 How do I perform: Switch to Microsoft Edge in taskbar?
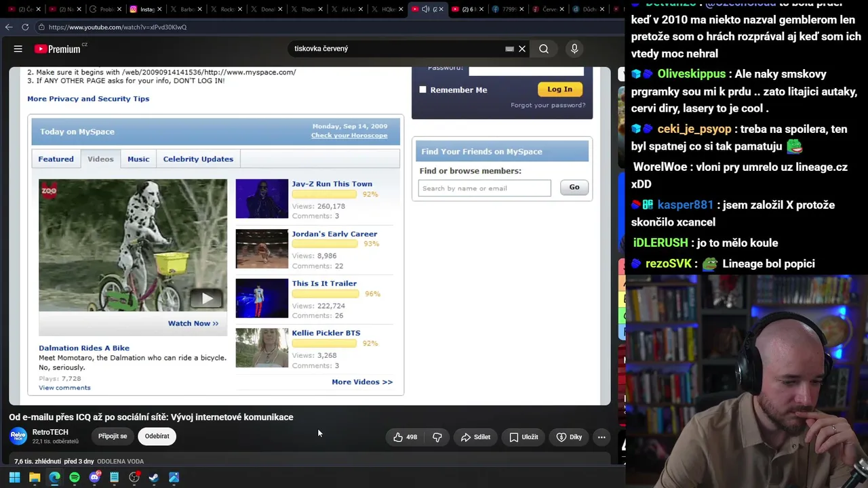click(54, 477)
